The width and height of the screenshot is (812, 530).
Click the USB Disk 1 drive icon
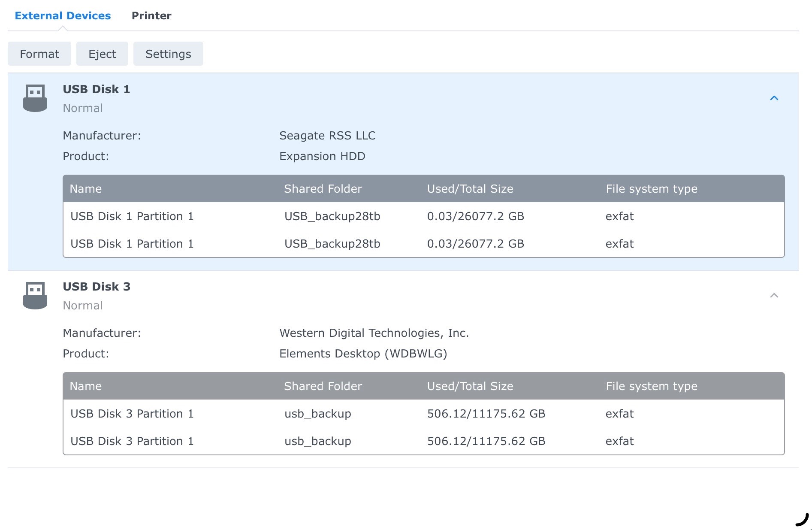[x=36, y=97]
